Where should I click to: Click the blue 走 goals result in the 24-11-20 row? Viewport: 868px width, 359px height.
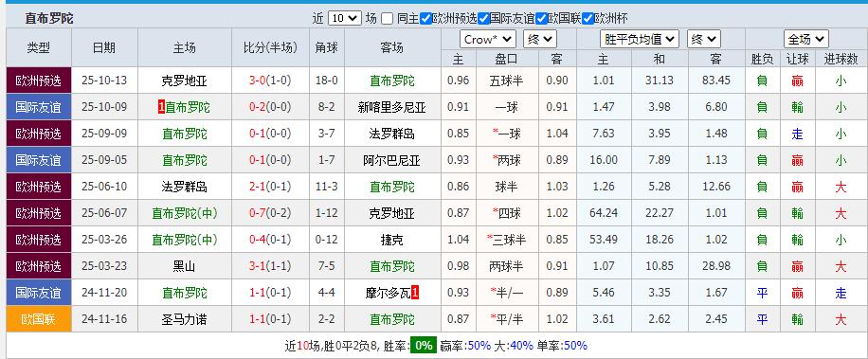841,293
